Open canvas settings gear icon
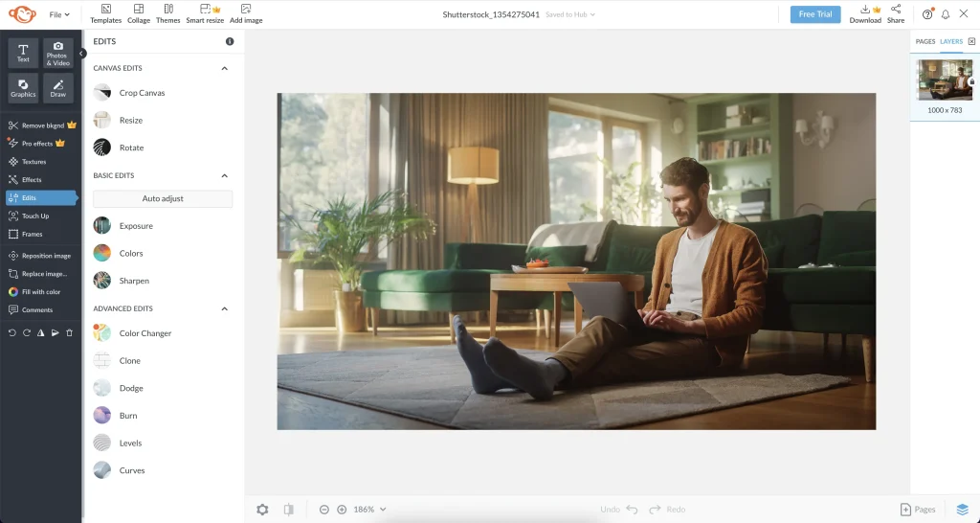 click(262, 510)
